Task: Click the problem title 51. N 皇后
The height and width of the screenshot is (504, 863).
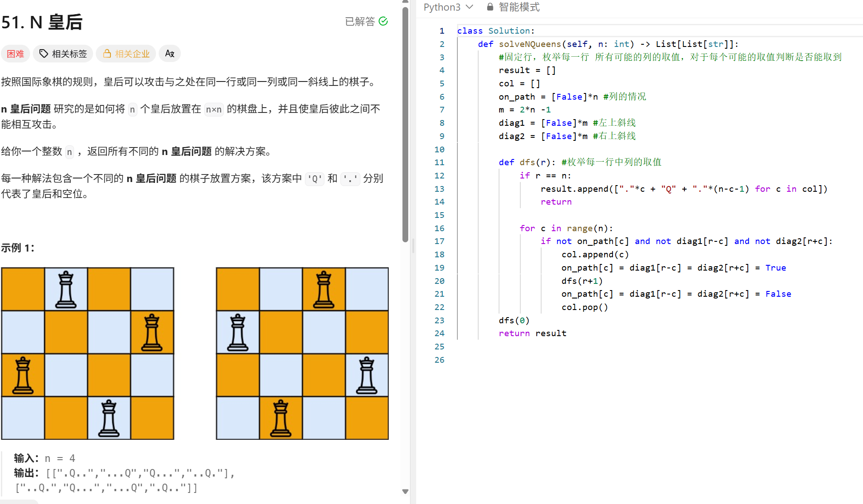Action: point(42,22)
